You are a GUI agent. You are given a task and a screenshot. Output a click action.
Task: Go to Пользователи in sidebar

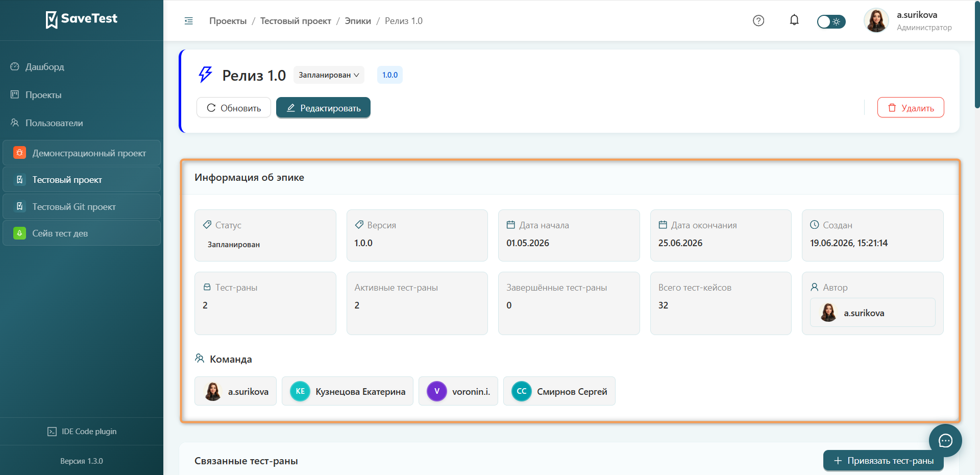tap(54, 123)
